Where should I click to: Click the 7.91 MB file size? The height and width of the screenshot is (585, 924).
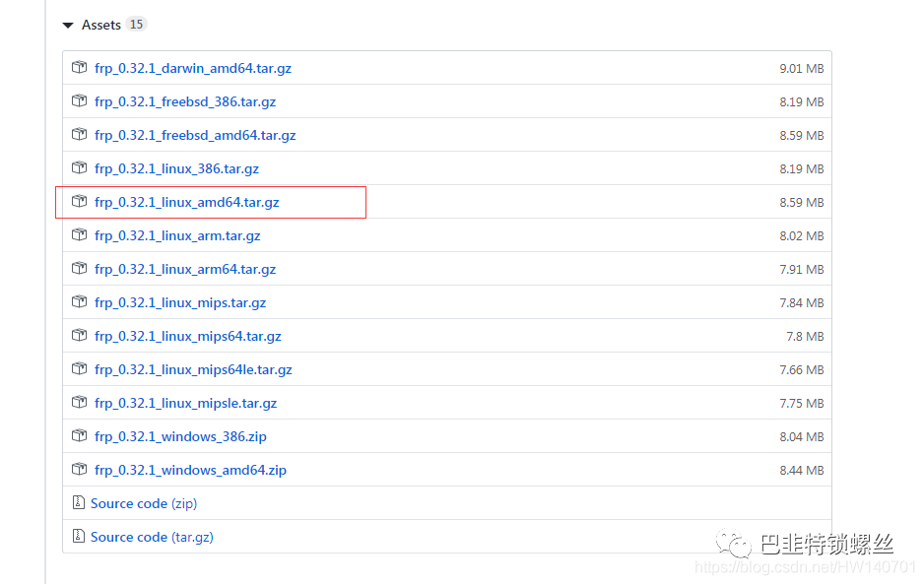click(x=802, y=270)
